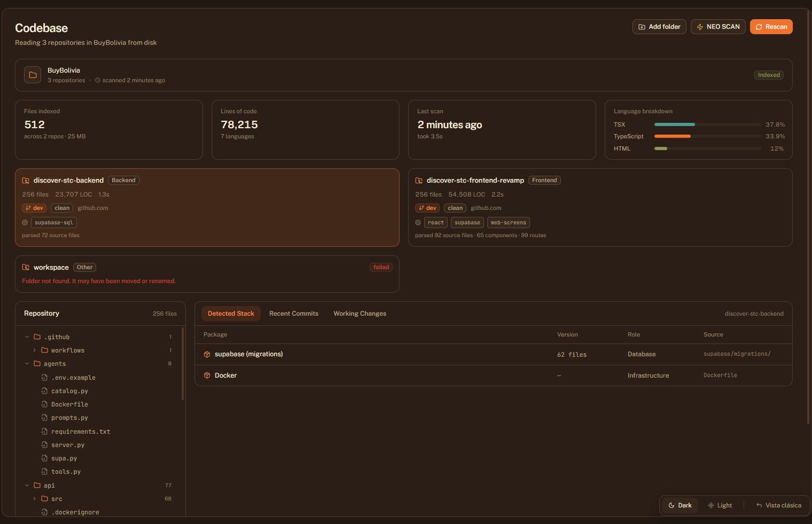This screenshot has width=812, height=524.
Task: Click the gear icon beside supabase-sql tag
Action: pyautogui.click(x=25, y=223)
